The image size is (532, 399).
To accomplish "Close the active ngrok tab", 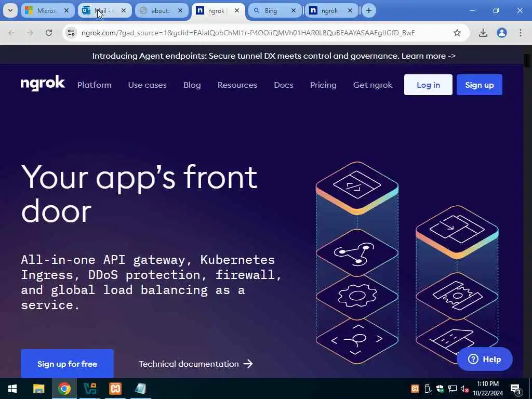I will [237, 10].
